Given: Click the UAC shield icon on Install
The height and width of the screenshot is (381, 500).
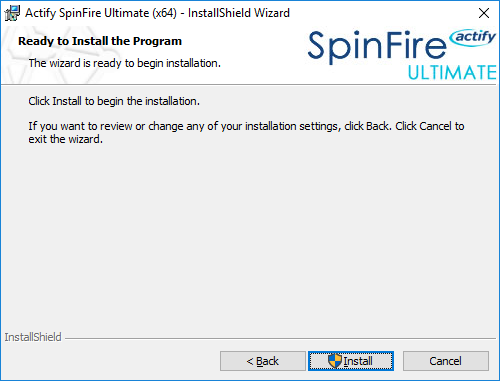Looking at the screenshot, I should (x=335, y=361).
